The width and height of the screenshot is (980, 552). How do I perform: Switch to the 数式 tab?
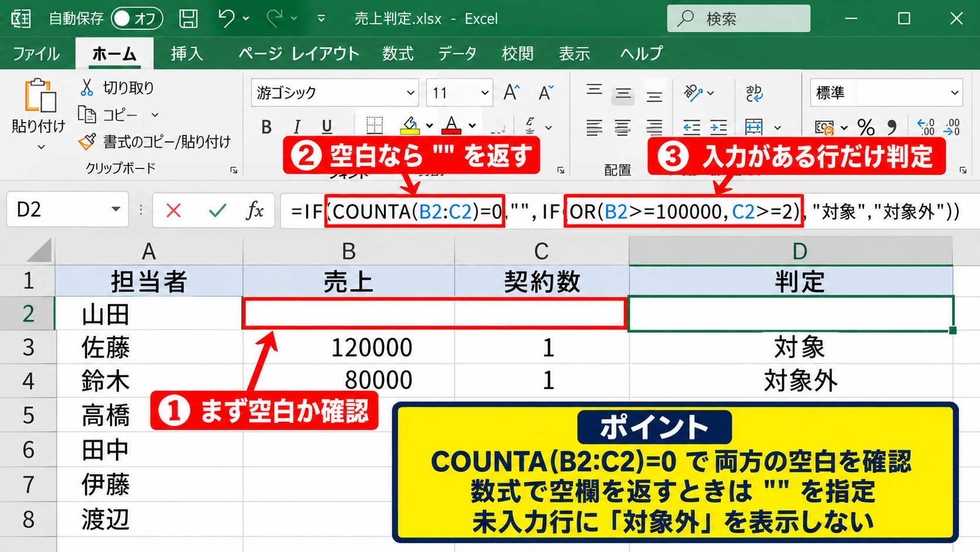[x=398, y=53]
